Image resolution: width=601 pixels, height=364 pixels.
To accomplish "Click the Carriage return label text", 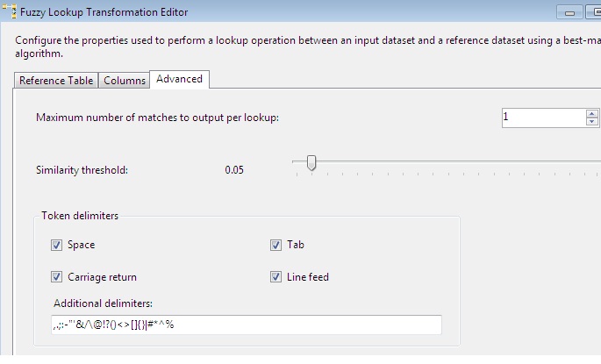I will 102,277.
